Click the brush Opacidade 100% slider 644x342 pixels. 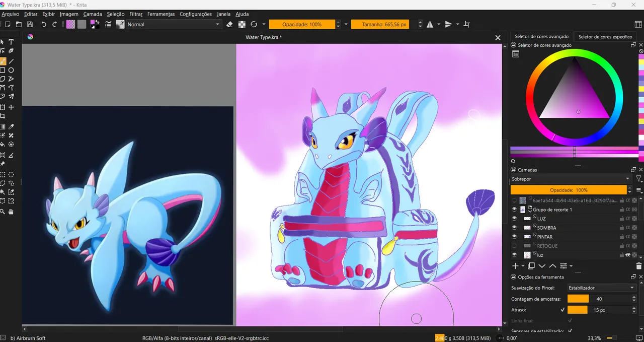[x=302, y=24]
